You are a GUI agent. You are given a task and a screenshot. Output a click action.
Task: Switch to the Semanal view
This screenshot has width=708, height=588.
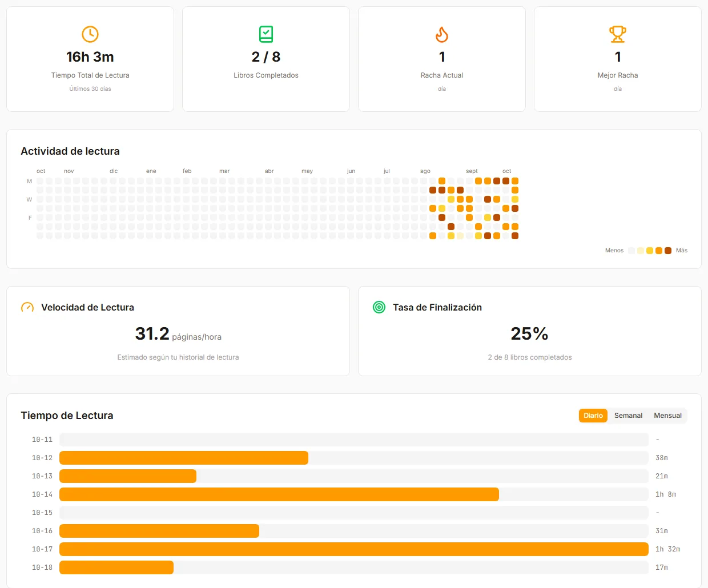click(x=628, y=416)
